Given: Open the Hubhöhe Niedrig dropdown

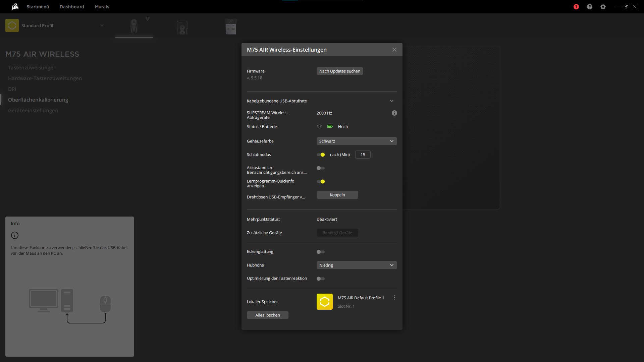Looking at the screenshot, I should [x=357, y=265].
